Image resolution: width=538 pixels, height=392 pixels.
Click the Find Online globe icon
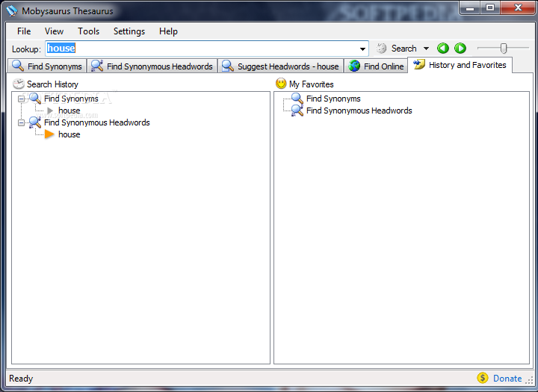354,66
